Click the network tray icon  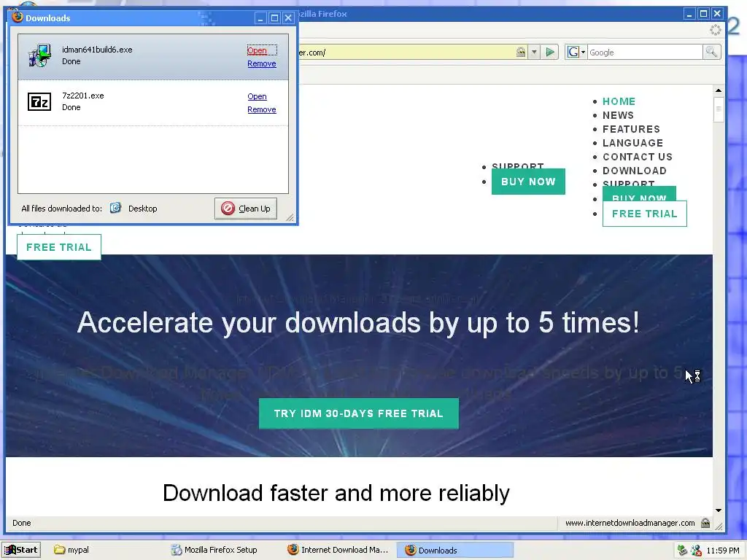683,550
